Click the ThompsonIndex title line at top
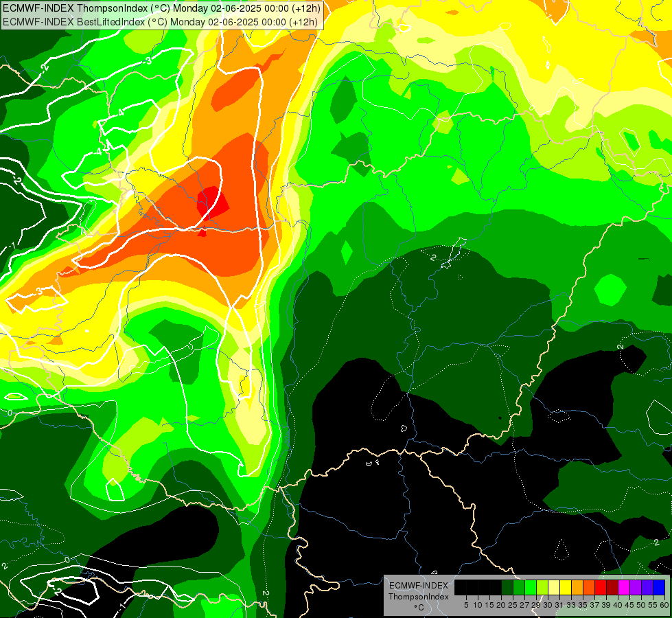 pos(161,8)
